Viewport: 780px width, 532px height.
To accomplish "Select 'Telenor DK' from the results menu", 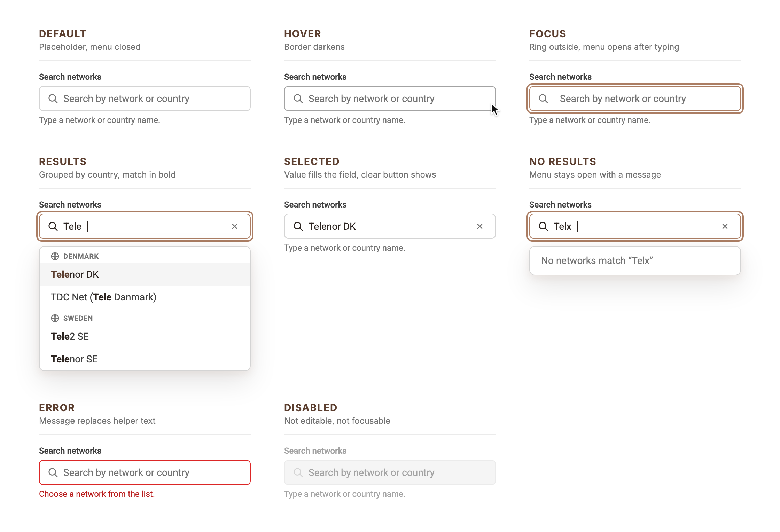I will 145,274.
